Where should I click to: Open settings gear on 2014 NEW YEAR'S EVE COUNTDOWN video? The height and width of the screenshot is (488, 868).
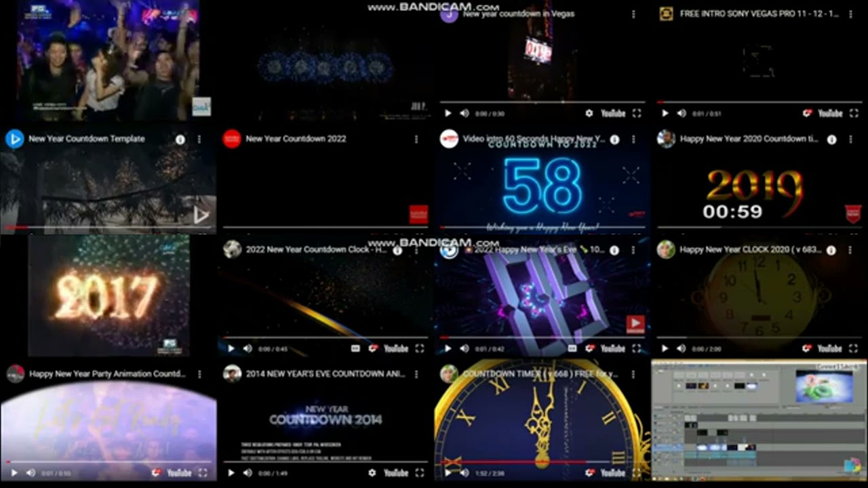[x=372, y=472]
